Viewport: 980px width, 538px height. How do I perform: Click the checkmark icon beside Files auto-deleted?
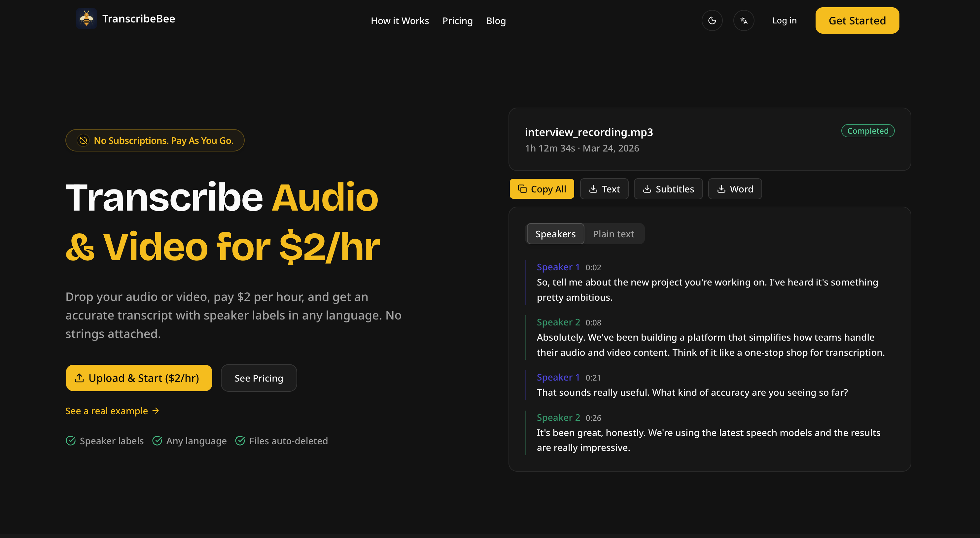point(240,441)
